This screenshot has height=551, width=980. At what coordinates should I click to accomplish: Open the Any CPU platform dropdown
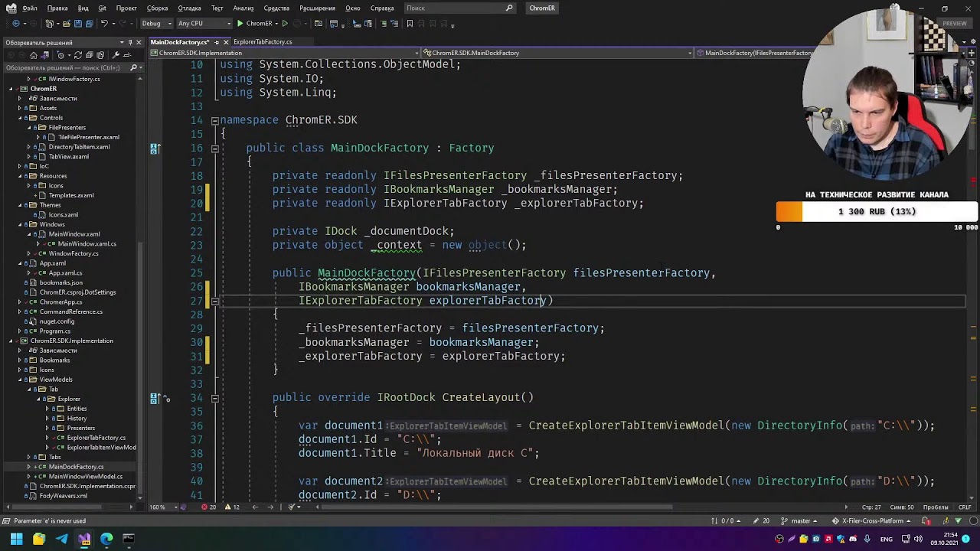point(203,24)
